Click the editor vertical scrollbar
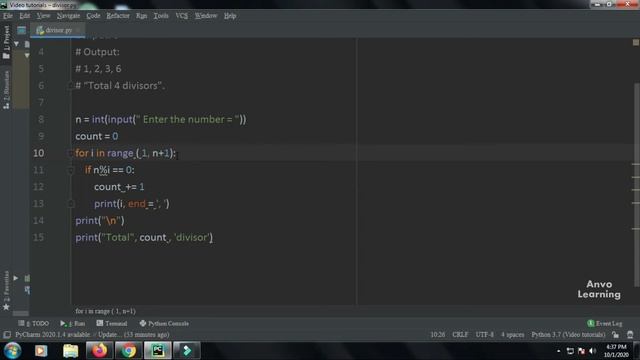 [x=637, y=184]
